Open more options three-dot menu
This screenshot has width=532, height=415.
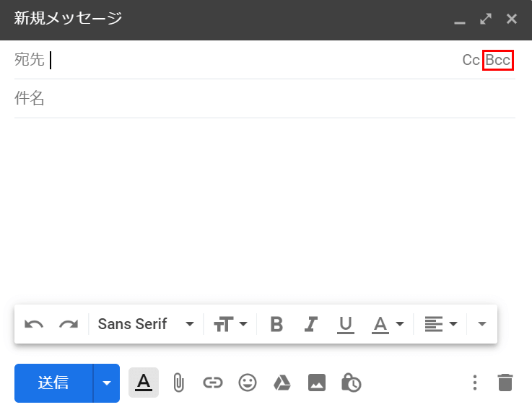pyautogui.click(x=475, y=383)
